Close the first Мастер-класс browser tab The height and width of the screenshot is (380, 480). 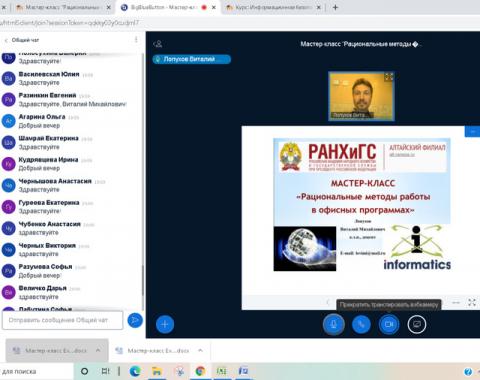[x=109, y=7]
